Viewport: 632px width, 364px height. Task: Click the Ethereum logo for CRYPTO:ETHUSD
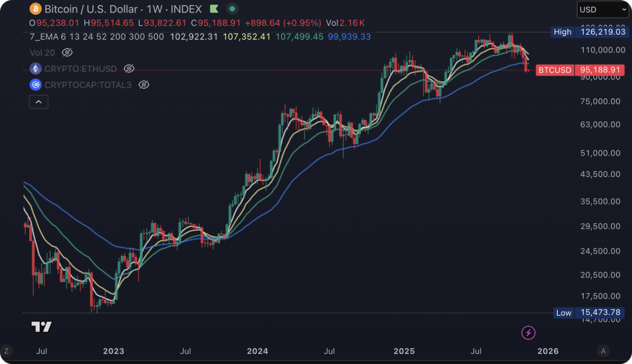pos(36,69)
